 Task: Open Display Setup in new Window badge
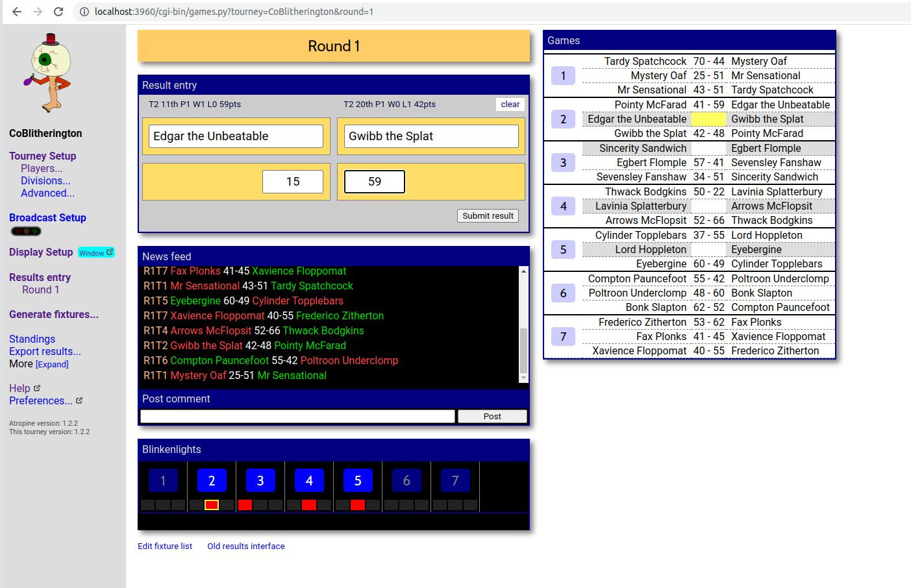click(96, 252)
